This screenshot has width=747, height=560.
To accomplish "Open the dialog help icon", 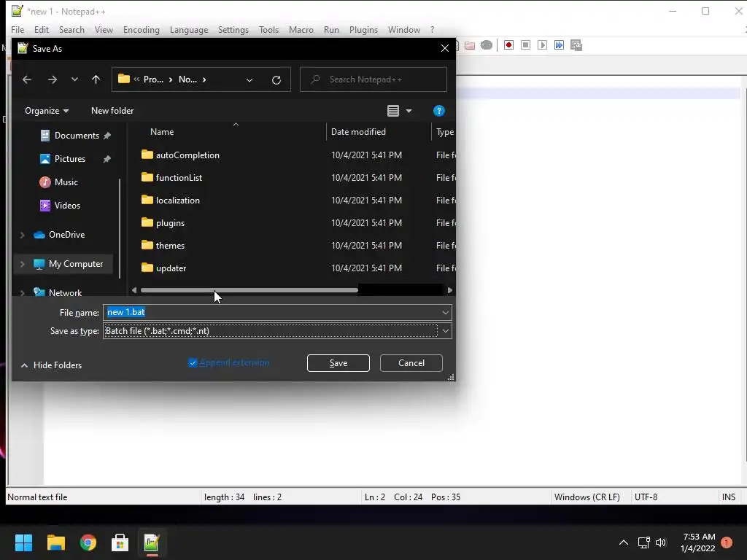I will (x=438, y=111).
